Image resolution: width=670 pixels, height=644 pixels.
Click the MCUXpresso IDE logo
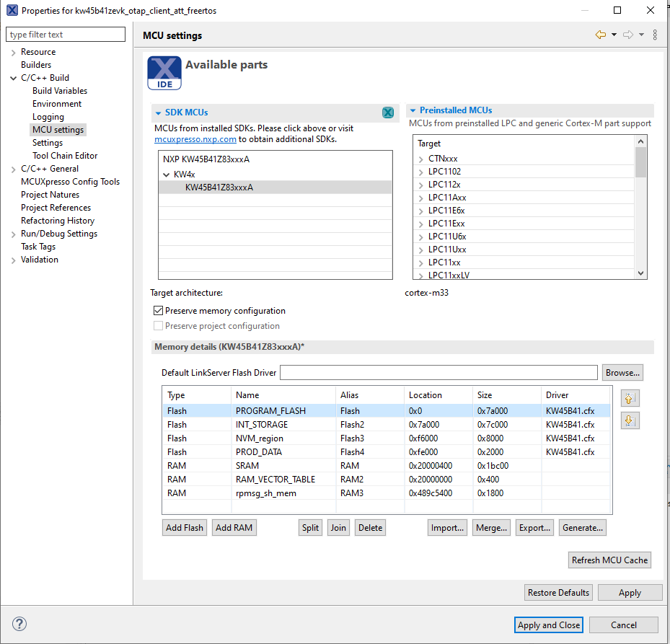click(x=164, y=74)
